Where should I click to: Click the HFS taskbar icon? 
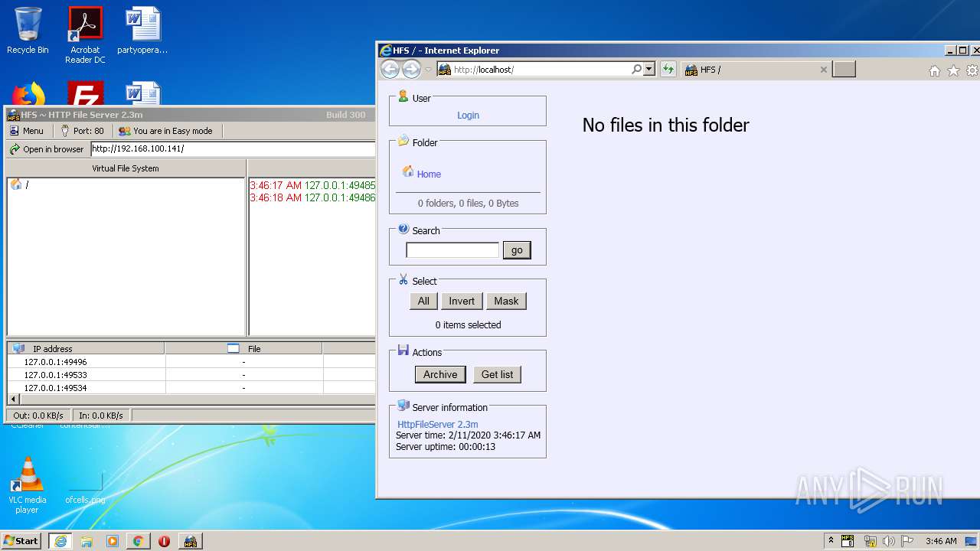click(x=191, y=541)
